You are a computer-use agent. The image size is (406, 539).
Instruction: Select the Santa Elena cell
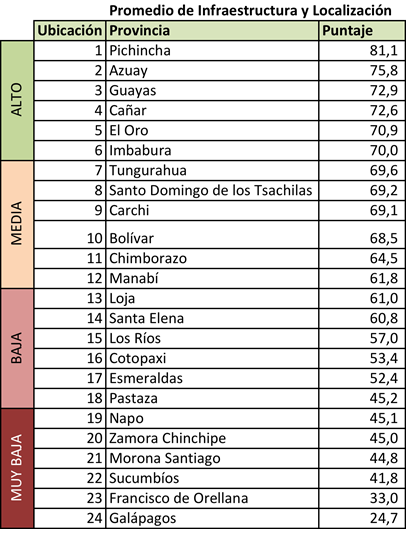click(212, 318)
